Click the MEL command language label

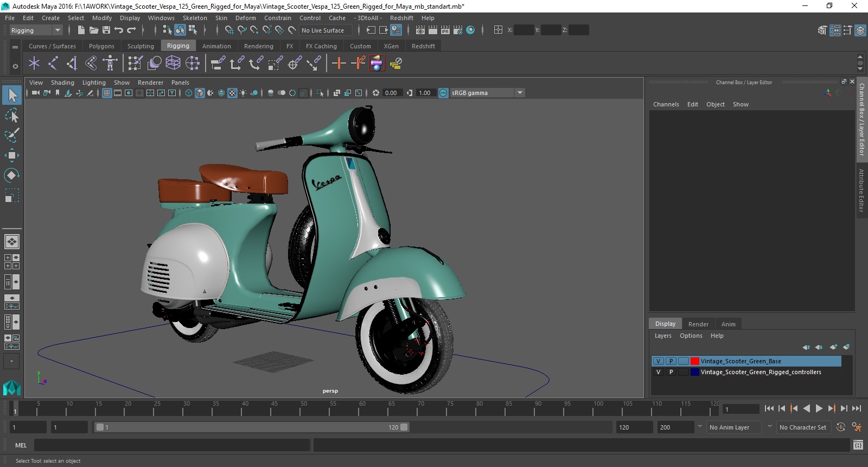(x=21, y=445)
